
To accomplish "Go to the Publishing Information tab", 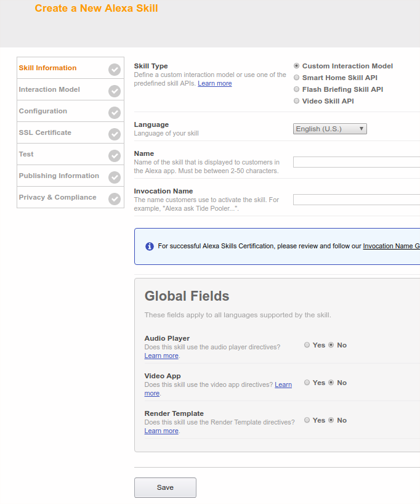I will coord(59,176).
